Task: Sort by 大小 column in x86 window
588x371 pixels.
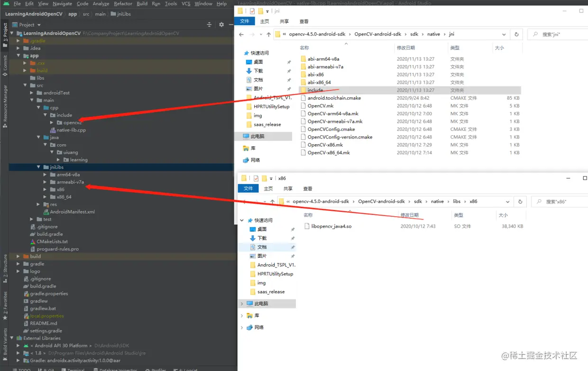Action: pos(503,215)
